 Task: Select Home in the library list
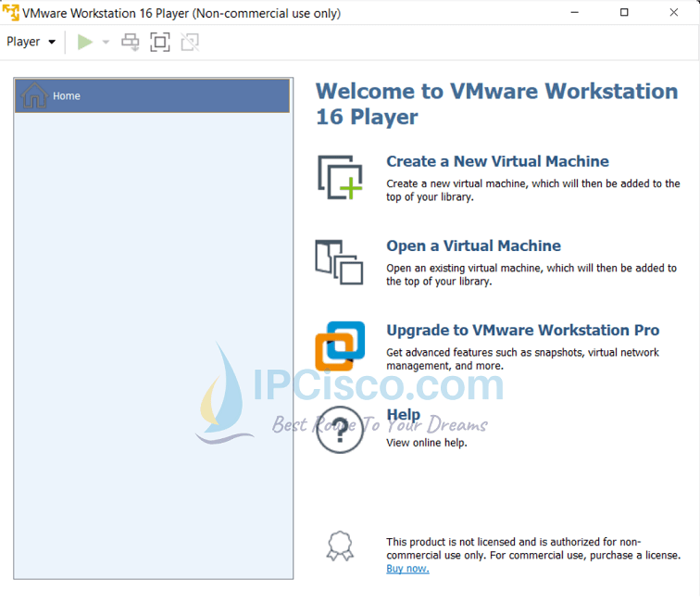[x=152, y=95]
